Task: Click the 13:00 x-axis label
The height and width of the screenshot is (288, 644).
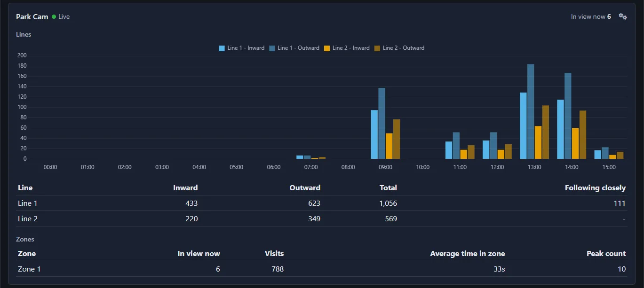Action: [534, 167]
